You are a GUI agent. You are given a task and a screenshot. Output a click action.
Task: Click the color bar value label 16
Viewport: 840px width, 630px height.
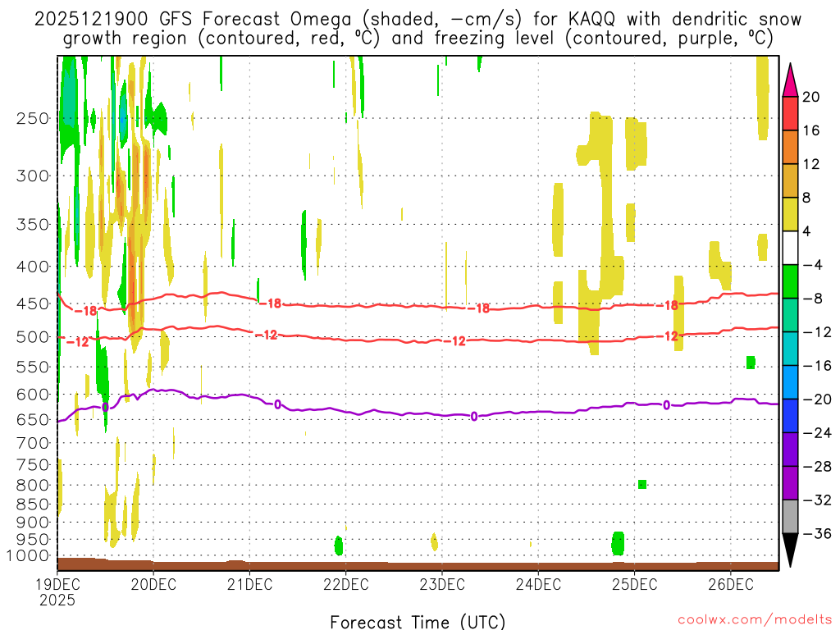click(x=811, y=130)
